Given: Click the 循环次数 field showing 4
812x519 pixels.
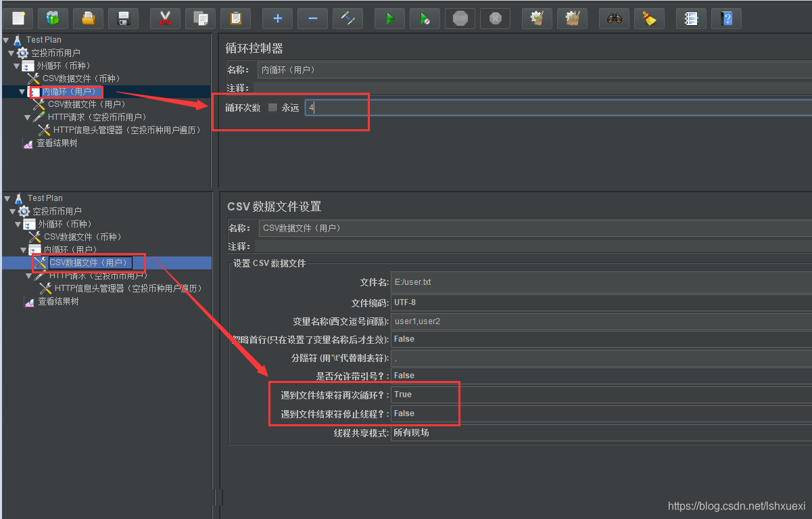Looking at the screenshot, I should [x=558, y=108].
